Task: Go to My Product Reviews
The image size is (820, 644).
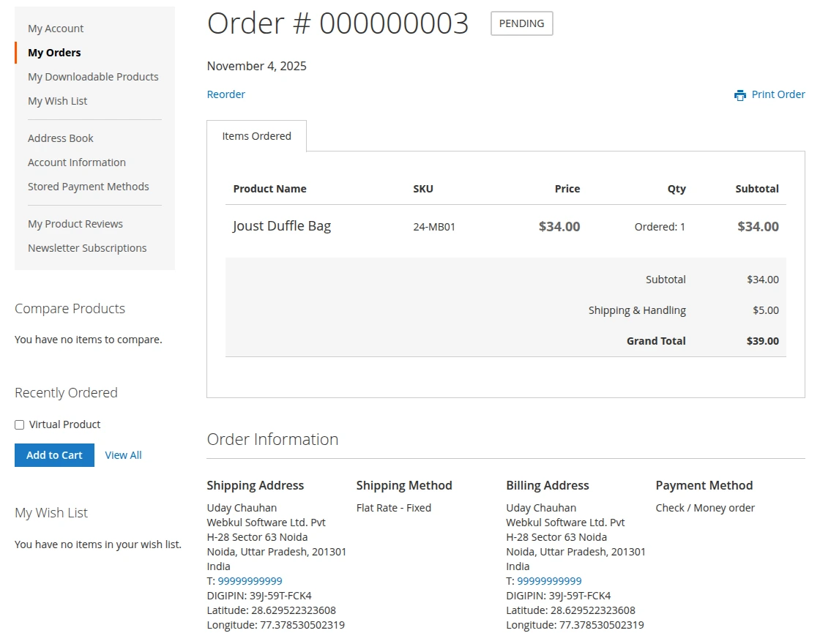Action: tap(75, 223)
